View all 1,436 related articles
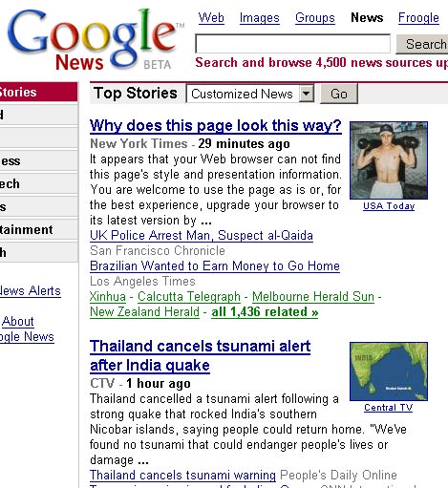Screen dimensions: 448x488 click(265, 312)
